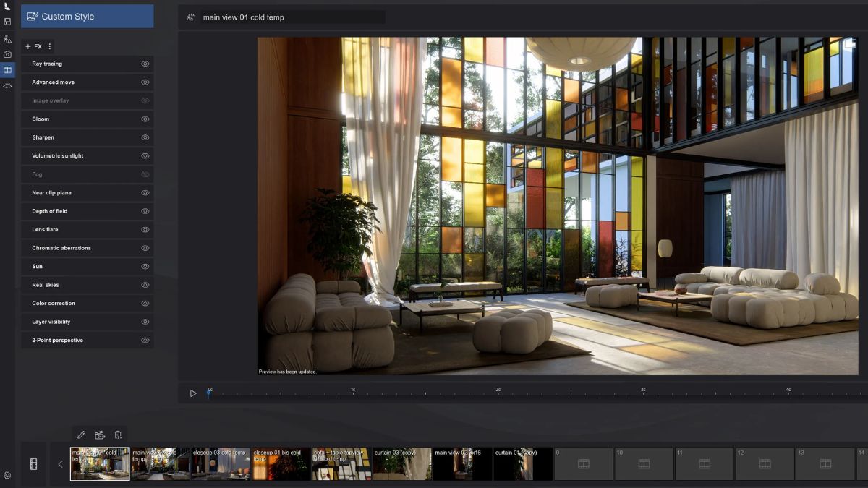Select the movie mode icon in sidebar
868x488 pixels.
[7, 70]
